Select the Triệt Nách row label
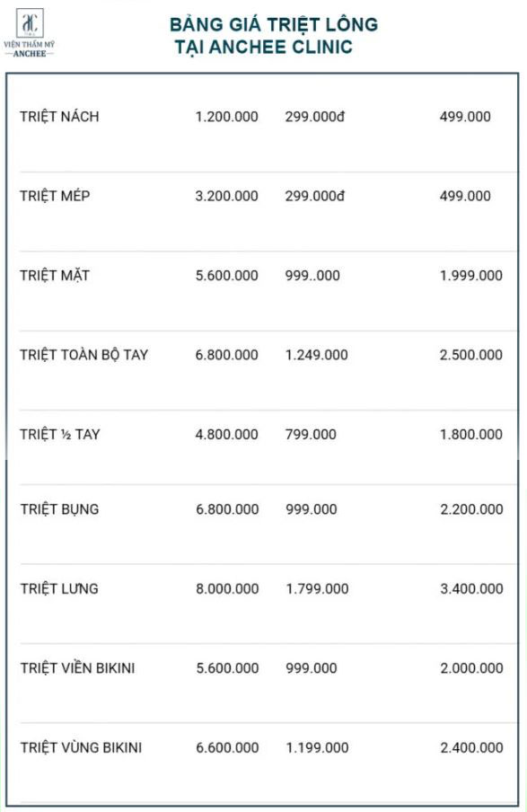Image resolution: width=527 pixels, height=812 pixels. pyautogui.click(x=59, y=117)
